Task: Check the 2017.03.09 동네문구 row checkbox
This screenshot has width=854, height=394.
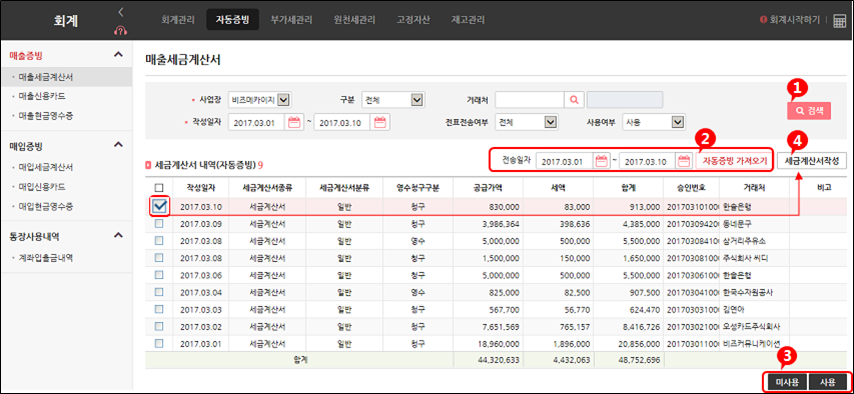Action: tap(159, 223)
